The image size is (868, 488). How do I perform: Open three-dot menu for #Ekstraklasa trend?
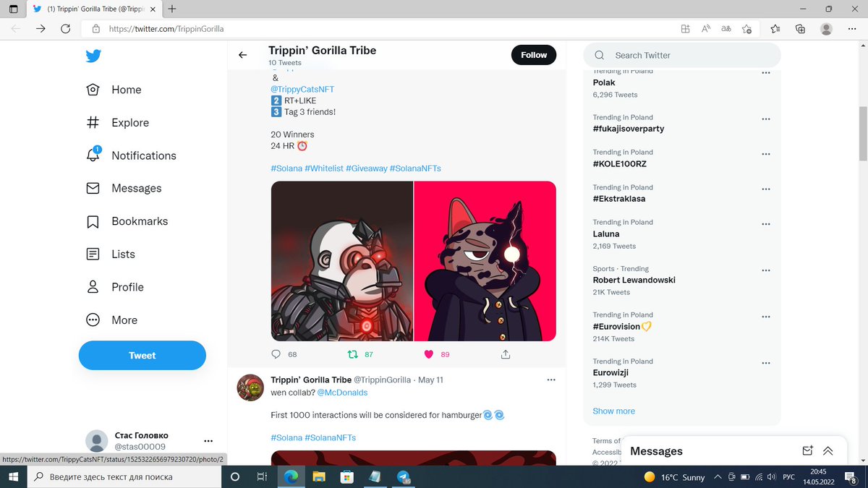766,189
